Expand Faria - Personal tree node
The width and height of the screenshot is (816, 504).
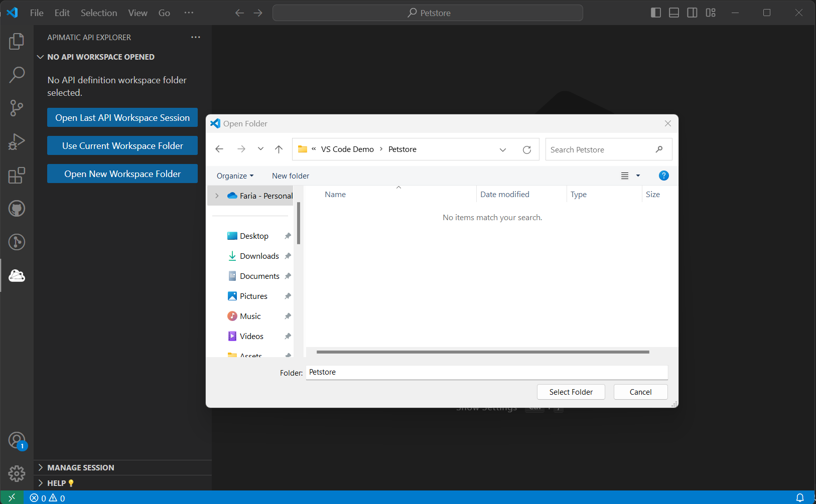217,196
